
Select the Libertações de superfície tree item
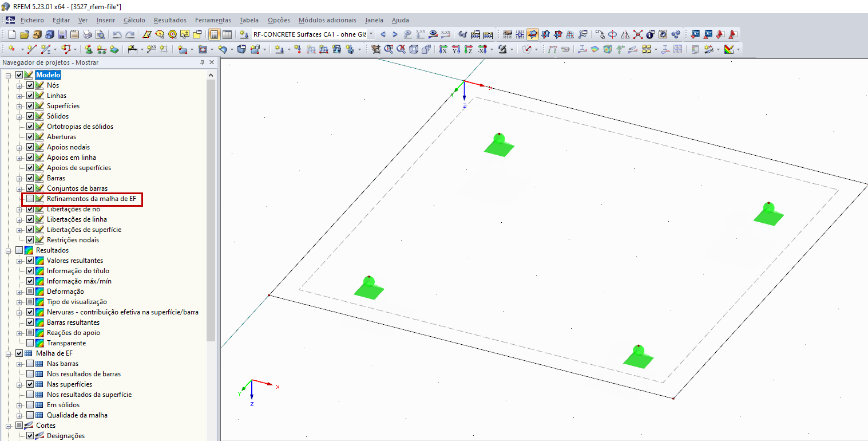point(84,230)
